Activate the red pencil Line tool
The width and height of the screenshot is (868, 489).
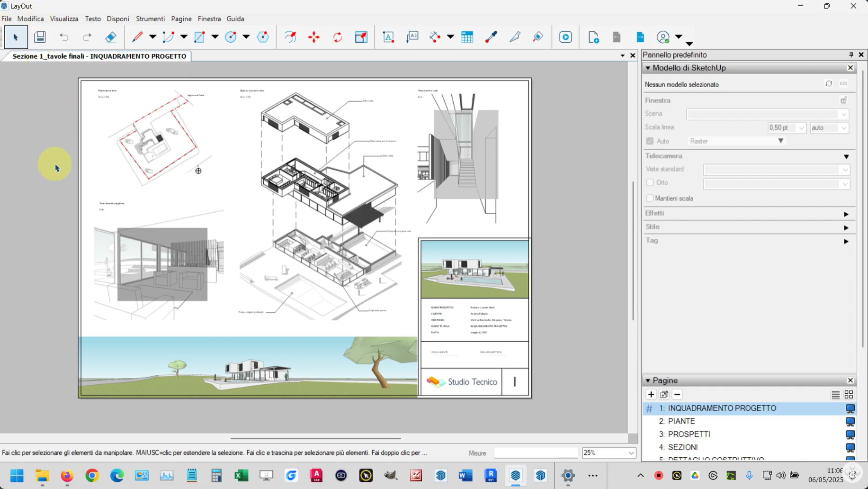[137, 37]
